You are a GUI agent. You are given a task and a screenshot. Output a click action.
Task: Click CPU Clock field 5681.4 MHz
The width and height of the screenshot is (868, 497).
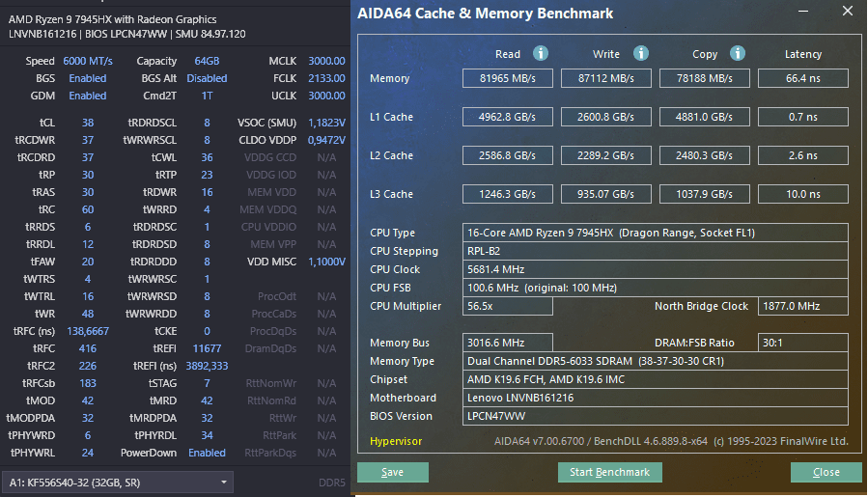click(656, 269)
